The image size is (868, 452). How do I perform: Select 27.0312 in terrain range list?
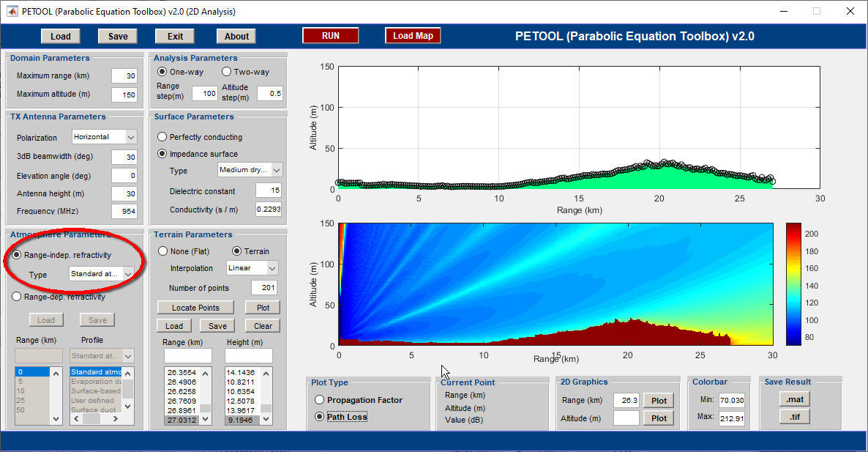[x=182, y=420]
